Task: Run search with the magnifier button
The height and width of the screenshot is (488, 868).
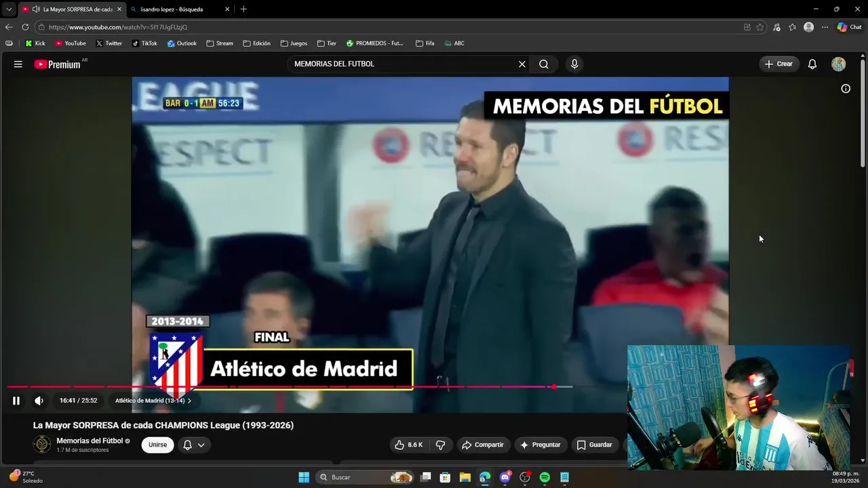Action: [544, 64]
